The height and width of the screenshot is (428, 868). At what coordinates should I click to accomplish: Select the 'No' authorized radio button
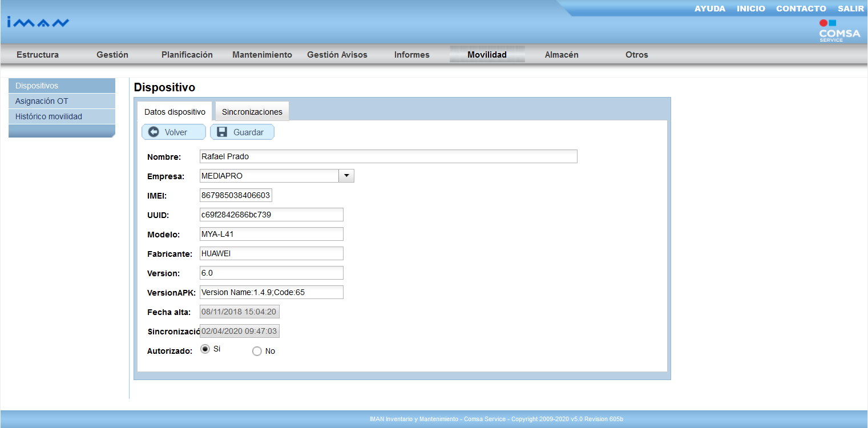tap(257, 352)
